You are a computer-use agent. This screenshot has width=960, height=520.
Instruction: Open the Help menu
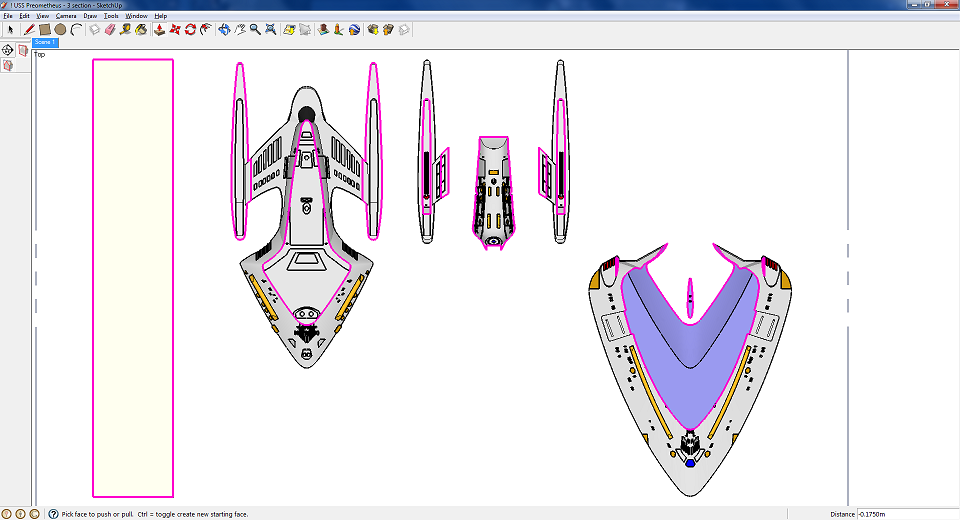pyautogui.click(x=160, y=16)
